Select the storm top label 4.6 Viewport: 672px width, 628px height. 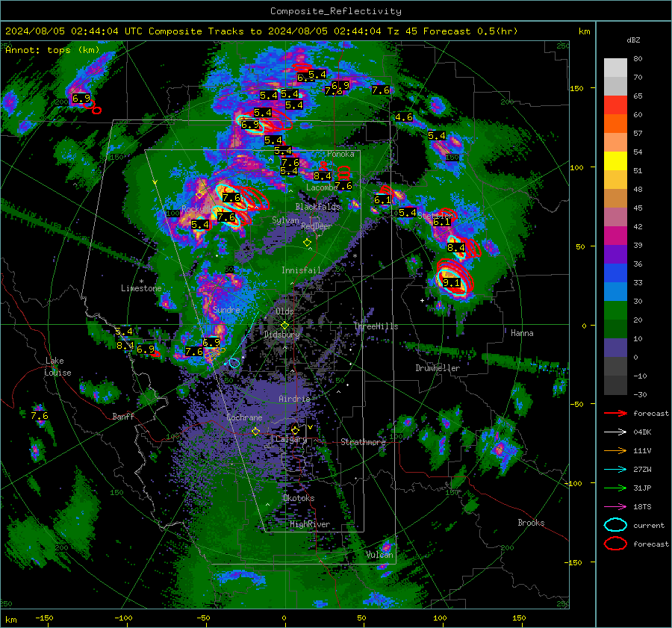pos(404,117)
